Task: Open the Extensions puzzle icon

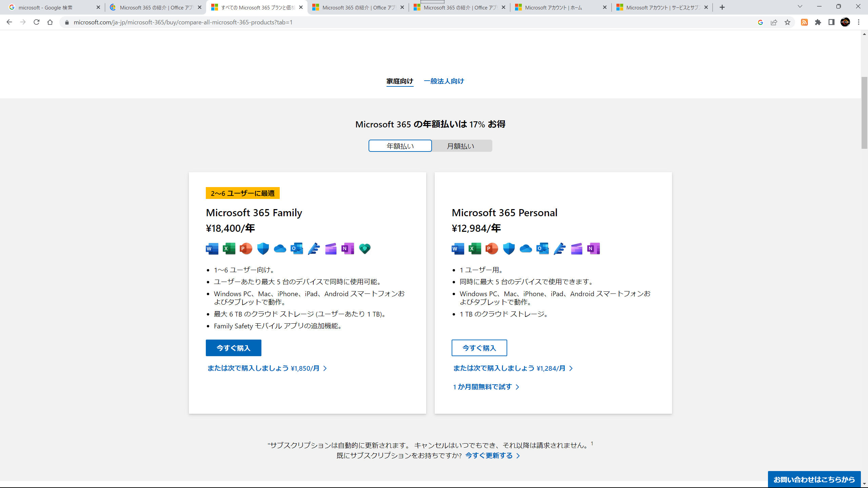Action: 818,22
